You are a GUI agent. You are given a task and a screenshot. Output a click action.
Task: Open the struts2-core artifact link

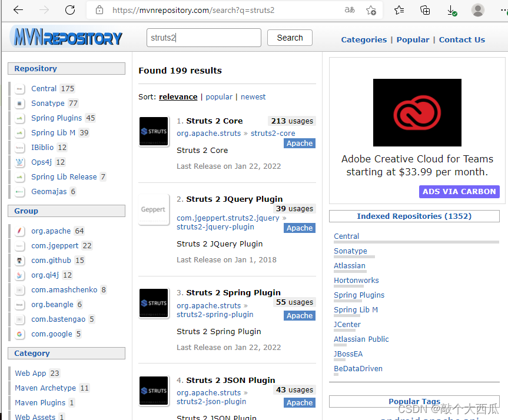coord(273,133)
